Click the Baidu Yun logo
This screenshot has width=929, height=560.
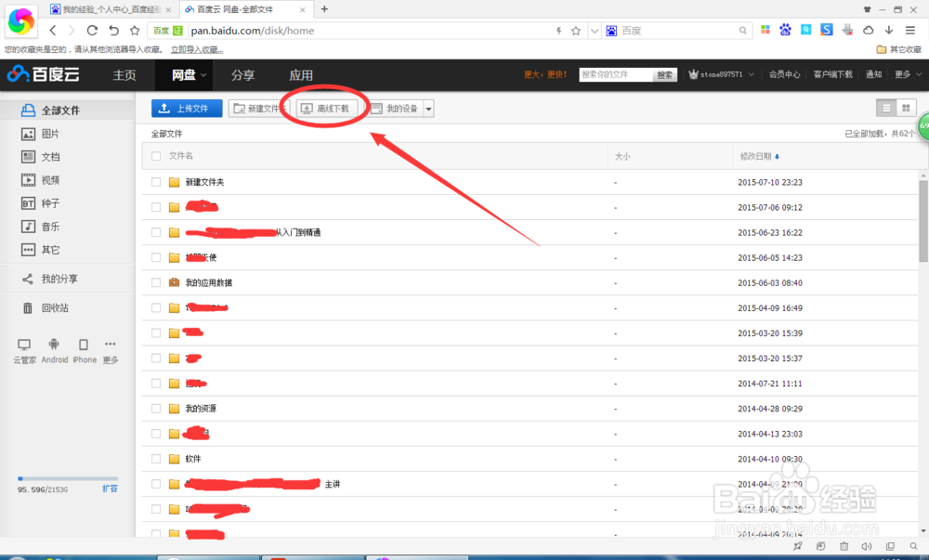(x=44, y=74)
